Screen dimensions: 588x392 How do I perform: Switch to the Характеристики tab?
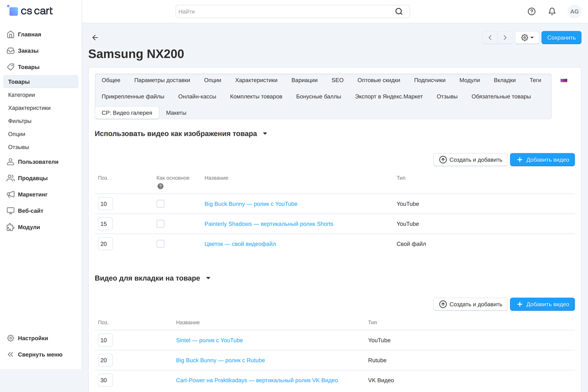point(256,80)
